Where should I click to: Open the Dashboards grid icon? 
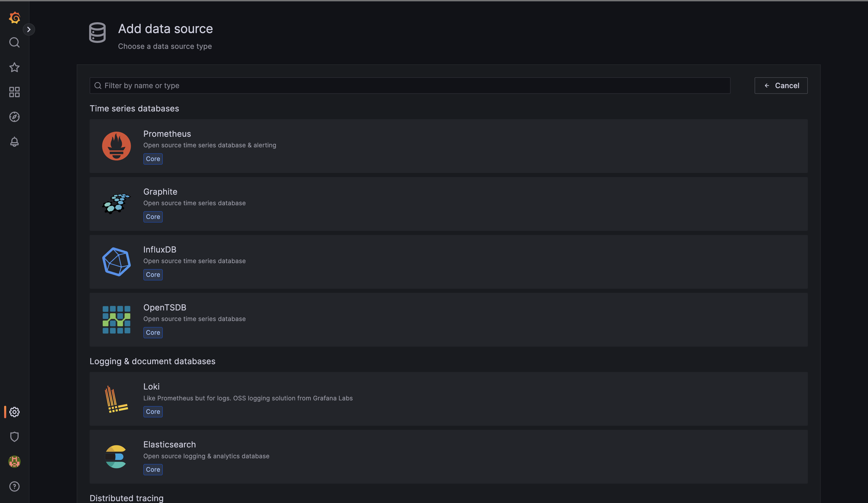14,92
